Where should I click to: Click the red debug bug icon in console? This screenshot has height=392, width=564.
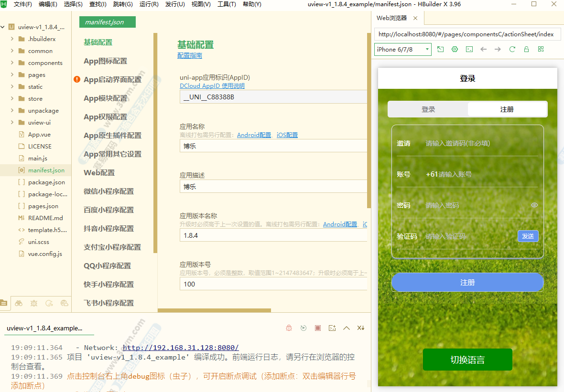coord(289,328)
